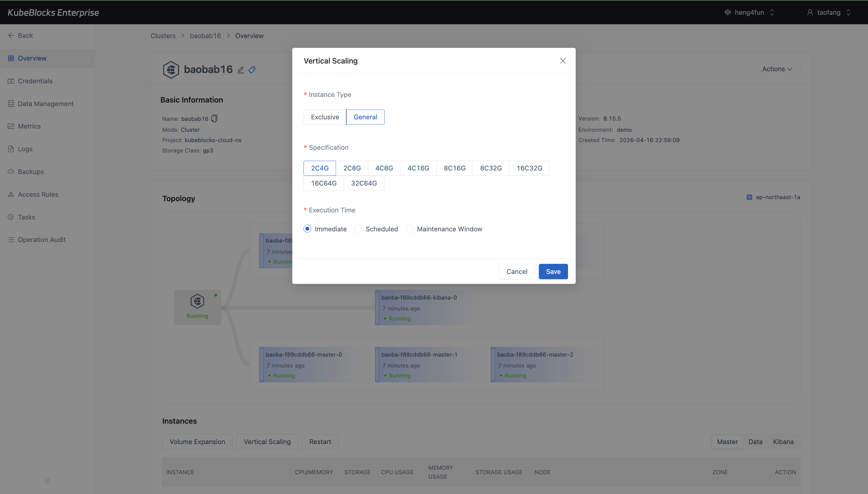
Task: Select the baoba-f89cddb66-master-0 topology node
Action: (x=308, y=365)
